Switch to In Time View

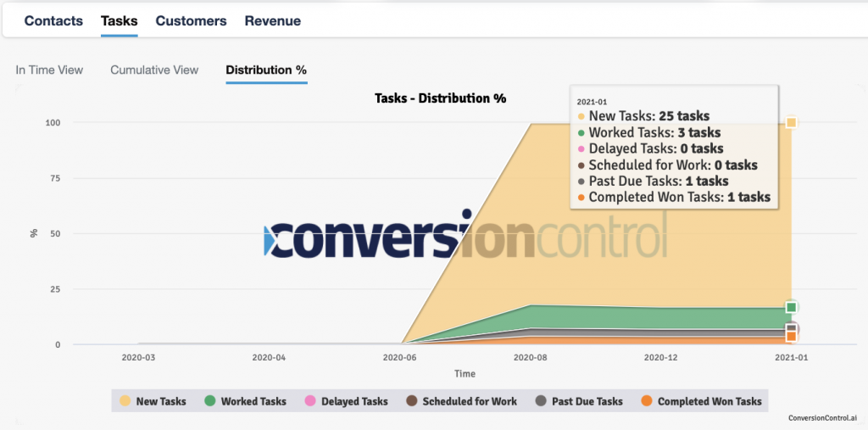pyautogui.click(x=49, y=70)
